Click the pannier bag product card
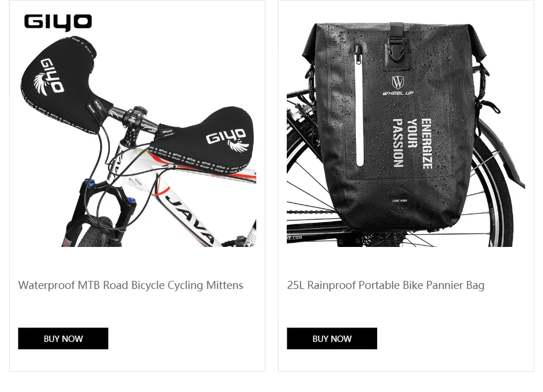This screenshot has height=392, width=543. [x=406, y=186]
